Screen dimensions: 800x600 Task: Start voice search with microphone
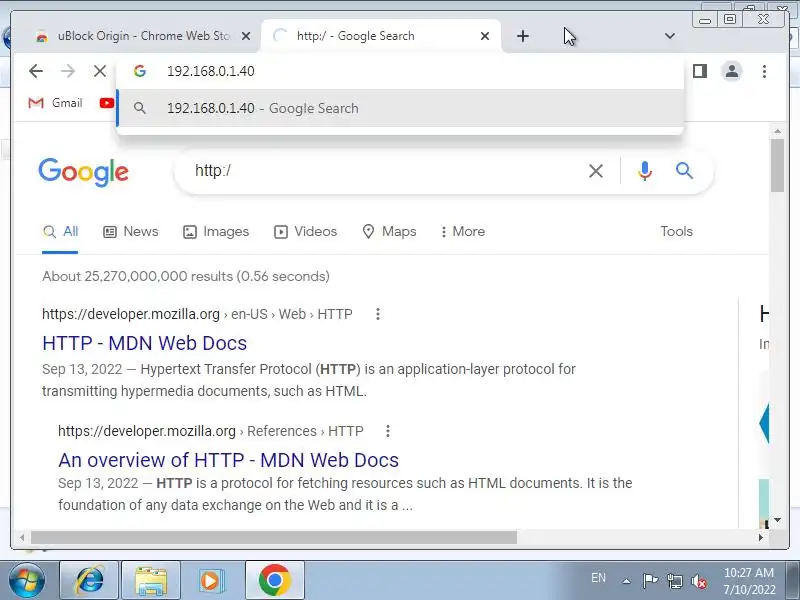pyautogui.click(x=645, y=171)
